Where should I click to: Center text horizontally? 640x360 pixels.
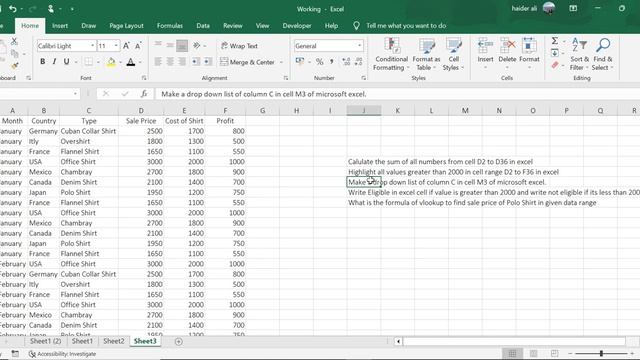(x=170, y=62)
